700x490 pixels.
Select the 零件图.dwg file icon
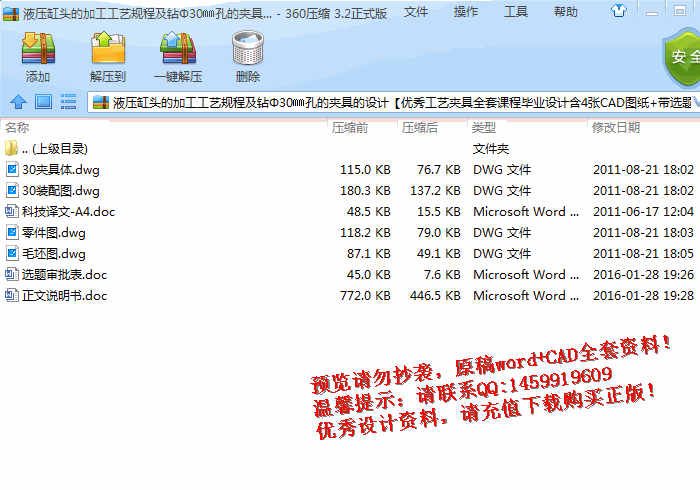point(12,233)
